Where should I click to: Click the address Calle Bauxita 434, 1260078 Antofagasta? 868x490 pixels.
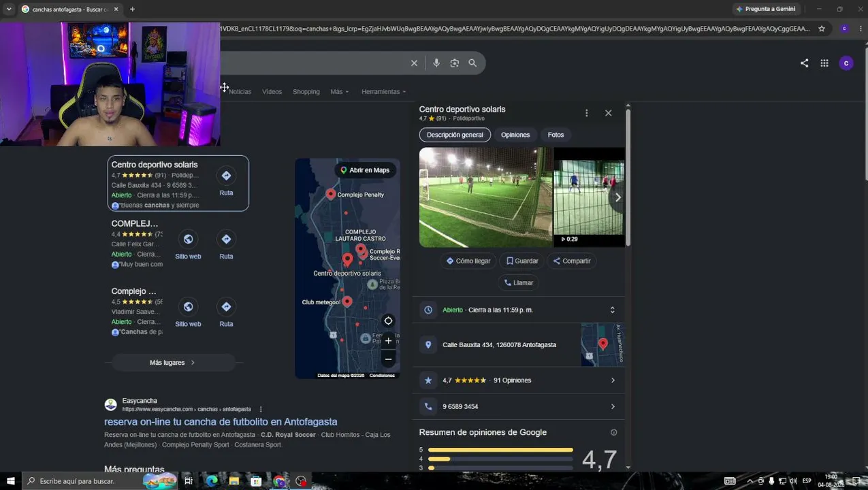pos(499,345)
